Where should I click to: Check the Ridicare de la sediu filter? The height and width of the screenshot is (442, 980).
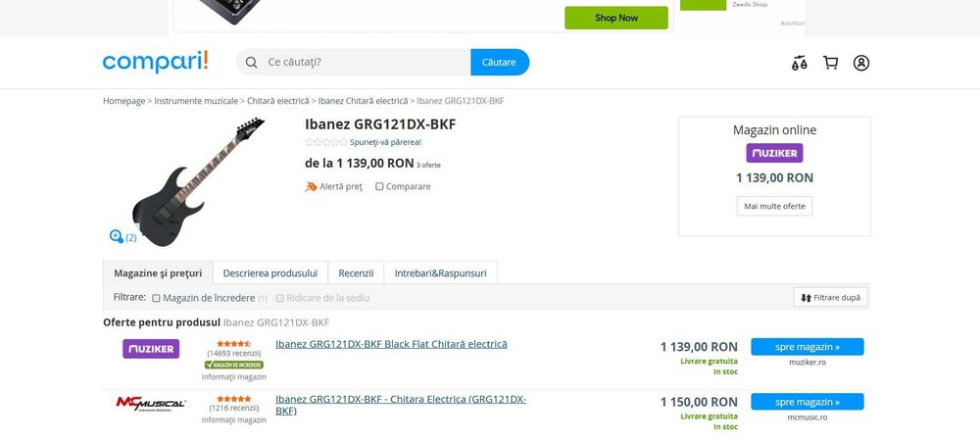click(280, 298)
